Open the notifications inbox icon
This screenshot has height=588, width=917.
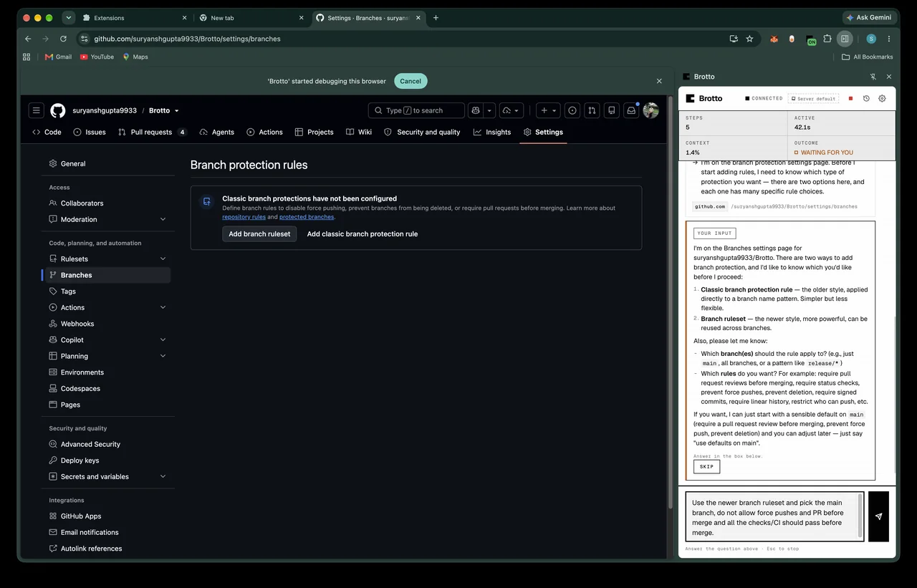tap(631, 110)
